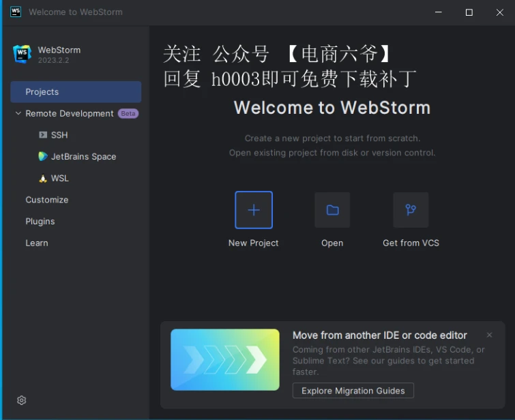
Task: Click the Beta badge
Action: (x=128, y=114)
